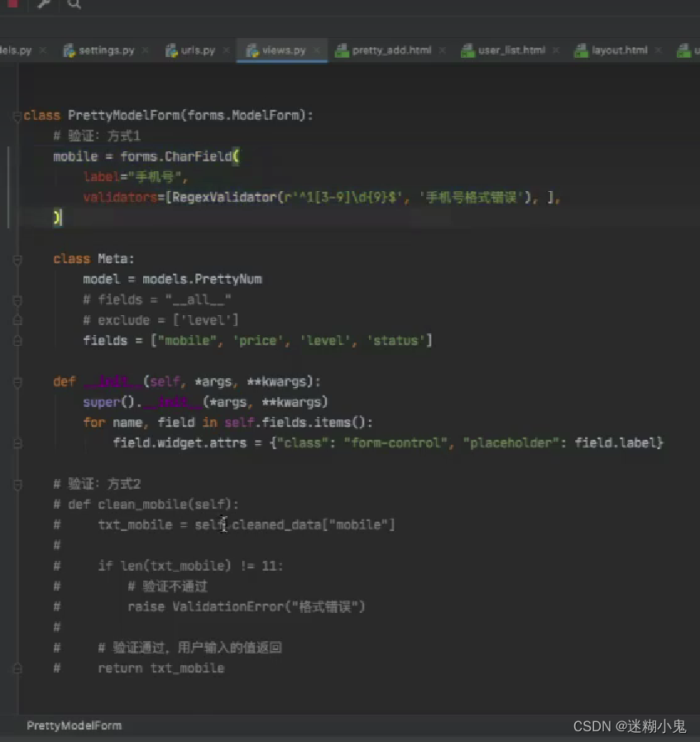Click 'super()' in the __init__ body
The image size is (700, 742).
108,402
